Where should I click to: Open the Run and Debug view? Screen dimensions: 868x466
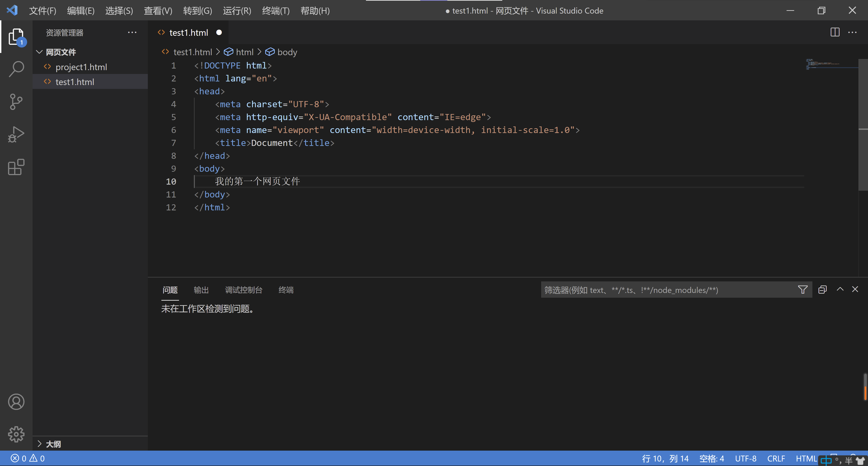tap(16, 134)
